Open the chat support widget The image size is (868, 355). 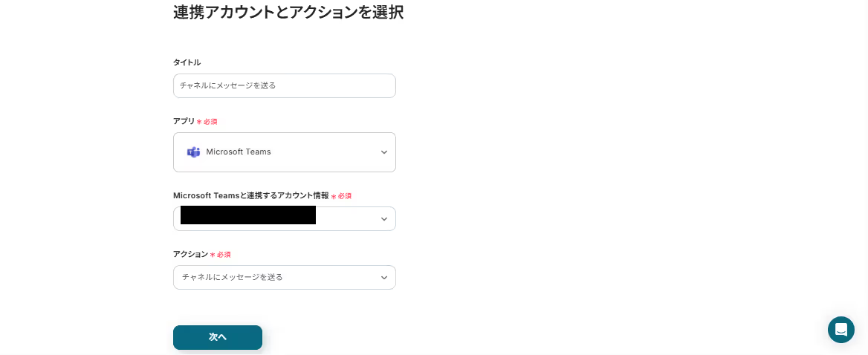pos(841,330)
